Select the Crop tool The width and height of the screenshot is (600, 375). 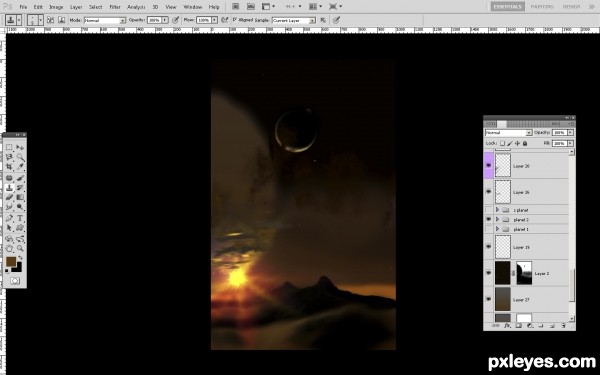pos(9,166)
